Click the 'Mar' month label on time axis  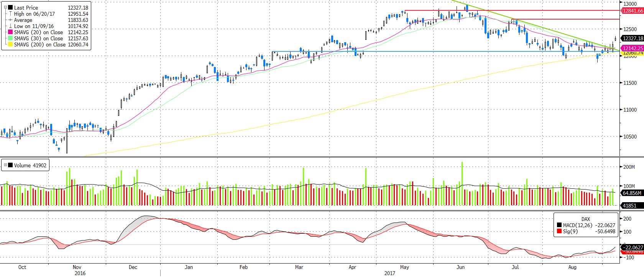(x=299, y=267)
